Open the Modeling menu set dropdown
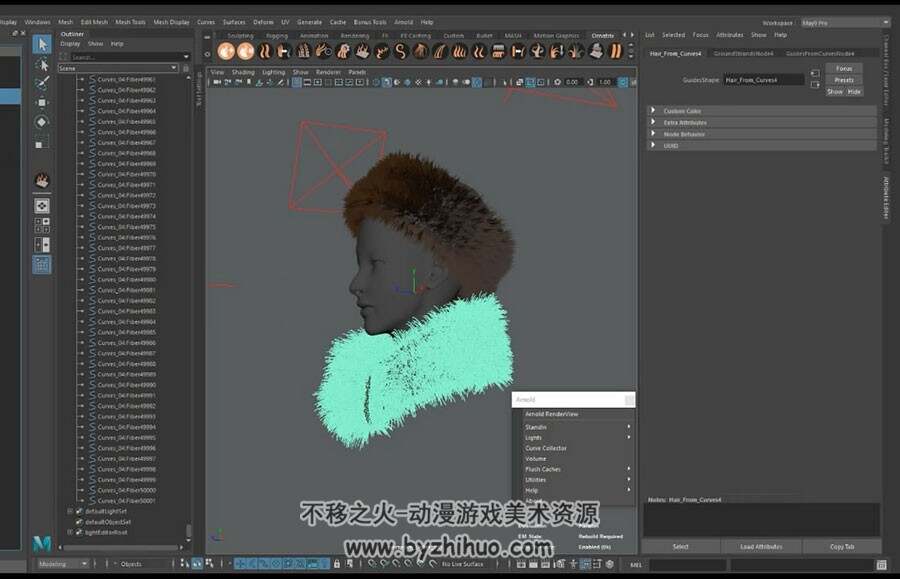 click(x=62, y=564)
